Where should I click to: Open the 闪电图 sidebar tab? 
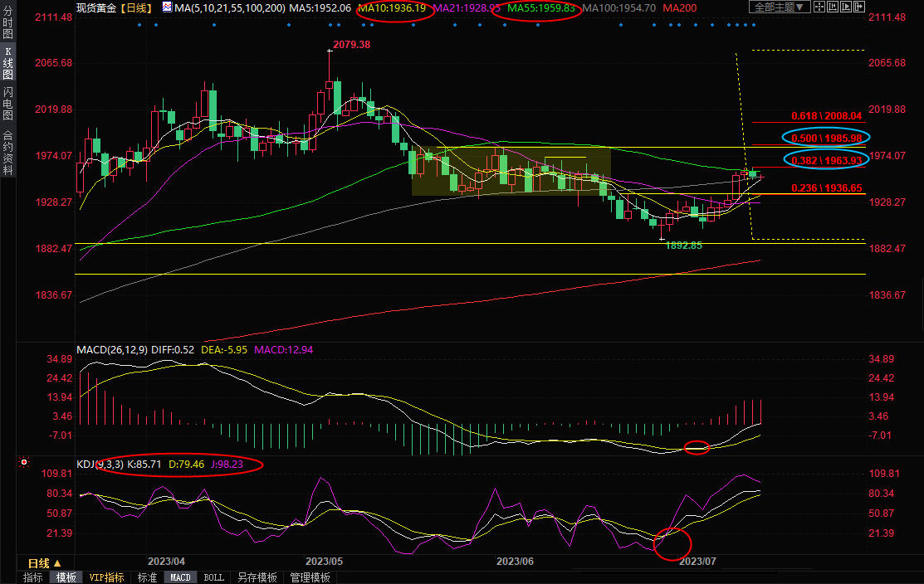coord(8,103)
